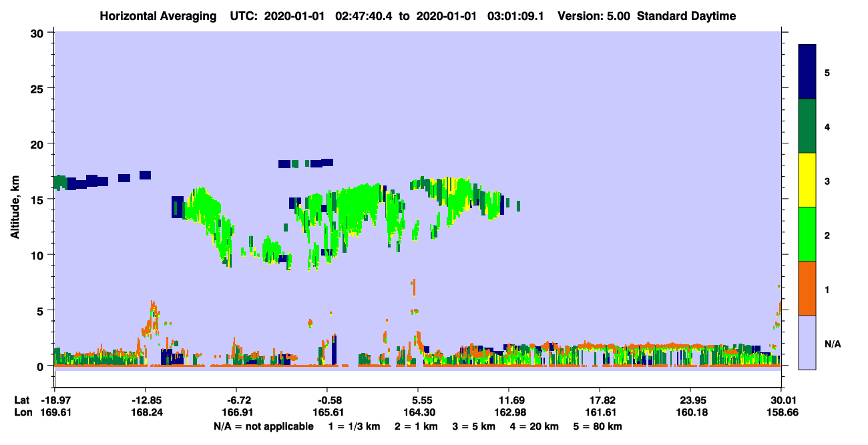Click the longitude value 166.91
The width and height of the screenshot is (868, 445).
point(236,413)
